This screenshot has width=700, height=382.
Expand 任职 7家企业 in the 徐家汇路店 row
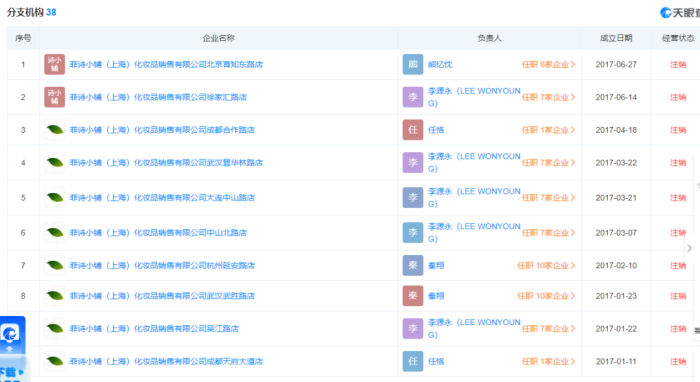tap(548, 97)
